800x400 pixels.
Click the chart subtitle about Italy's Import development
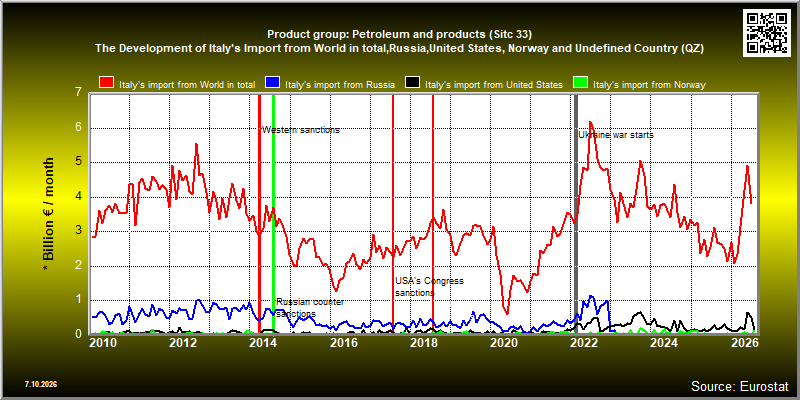(x=399, y=49)
